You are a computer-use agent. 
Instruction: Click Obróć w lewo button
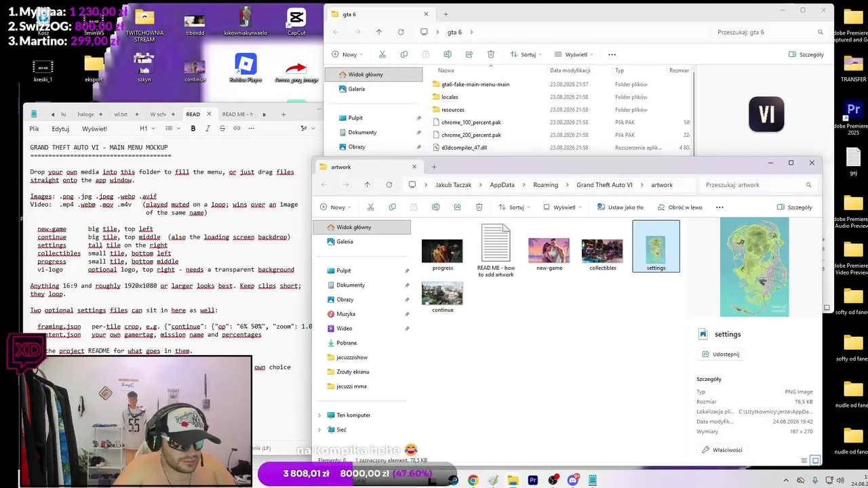(679, 207)
